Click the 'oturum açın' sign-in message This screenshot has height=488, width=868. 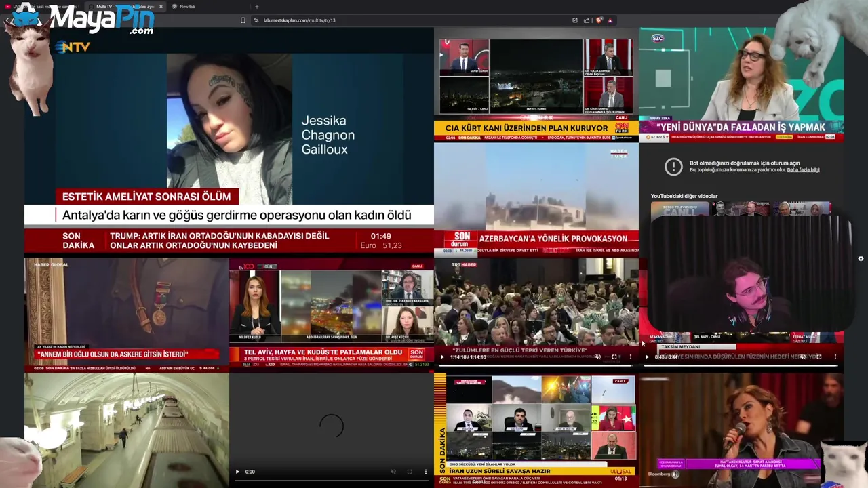tap(745, 163)
